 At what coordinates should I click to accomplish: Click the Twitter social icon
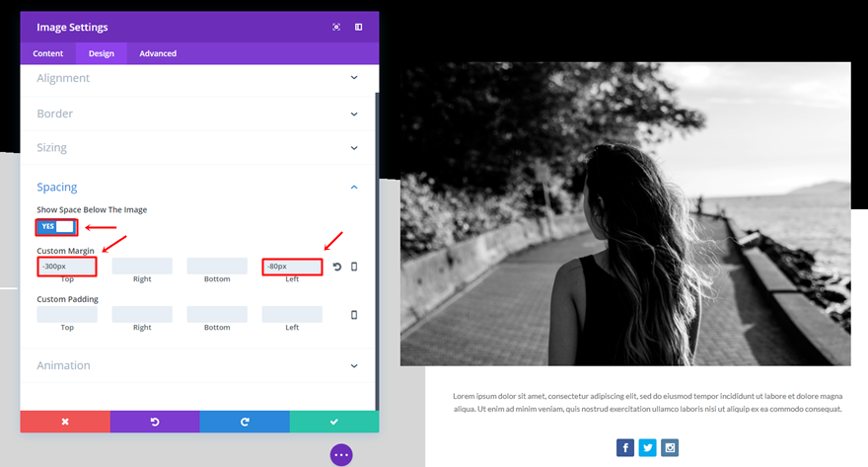648,447
